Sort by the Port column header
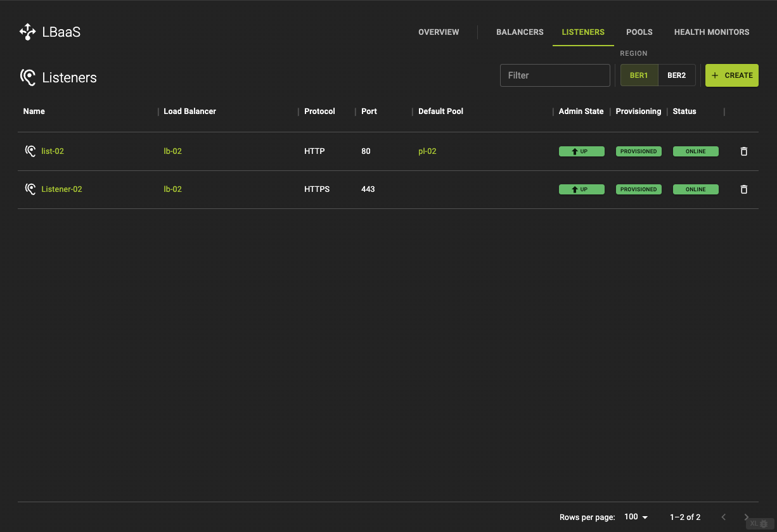The width and height of the screenshot is (777, 532). [369, 111]
